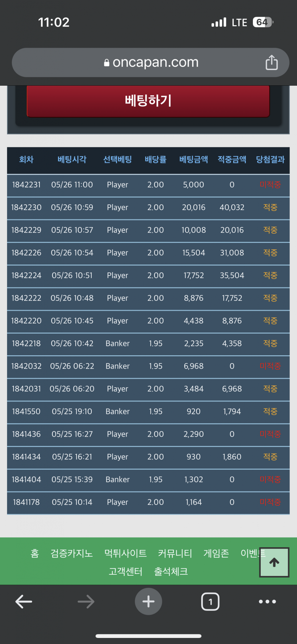Open the 커뮤니티 link
This screenshot has width=297, height=644.
(175, 553)
